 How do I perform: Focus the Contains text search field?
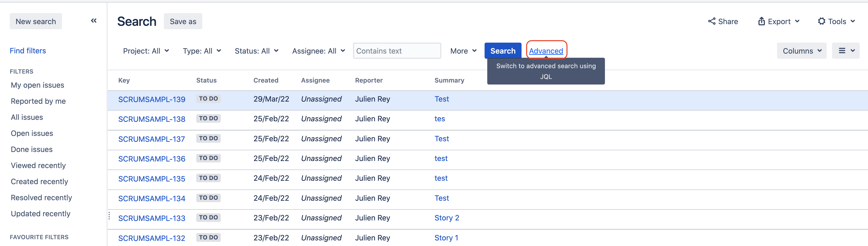(397, 51)
